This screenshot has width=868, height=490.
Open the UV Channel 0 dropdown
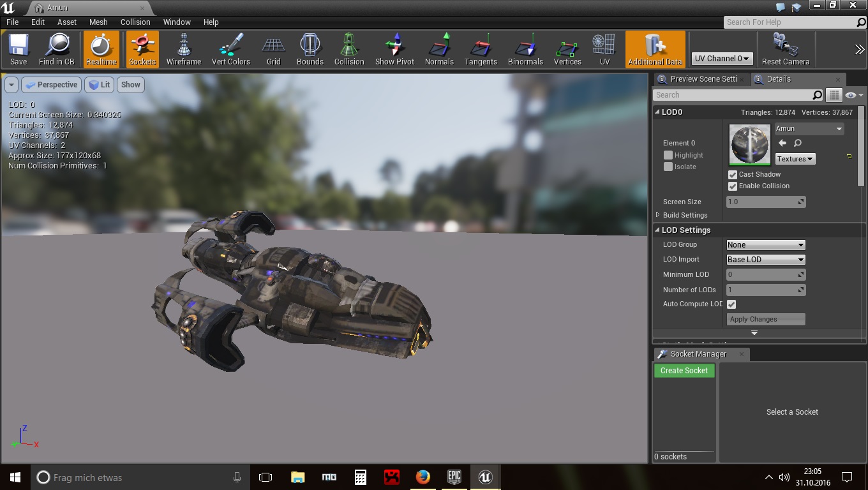[x=721, y=59]
